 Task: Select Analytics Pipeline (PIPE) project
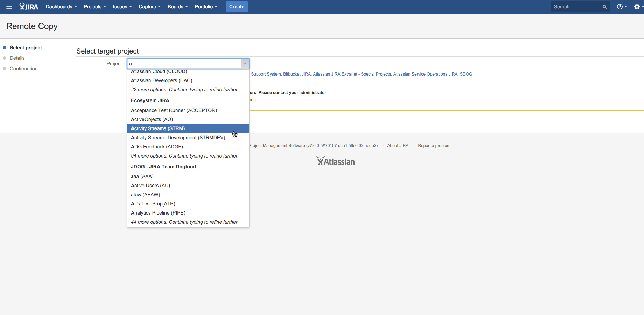tap(188, 213)
